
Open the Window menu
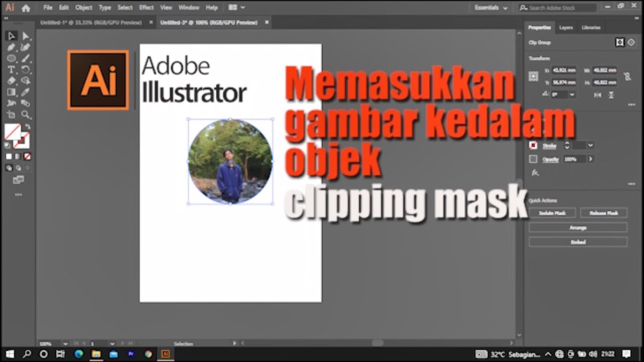(x=189, y=8)
